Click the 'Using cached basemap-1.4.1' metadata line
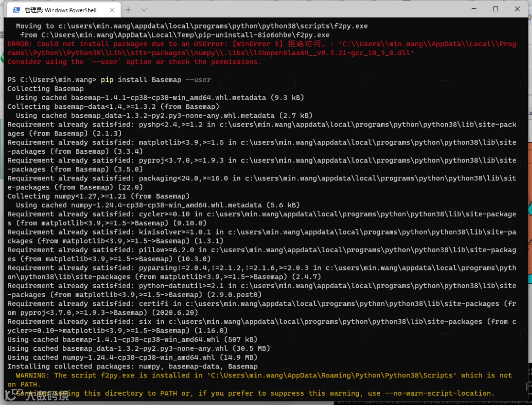Image resolution: width=532 pixels, height=405 pixels. 160,98
